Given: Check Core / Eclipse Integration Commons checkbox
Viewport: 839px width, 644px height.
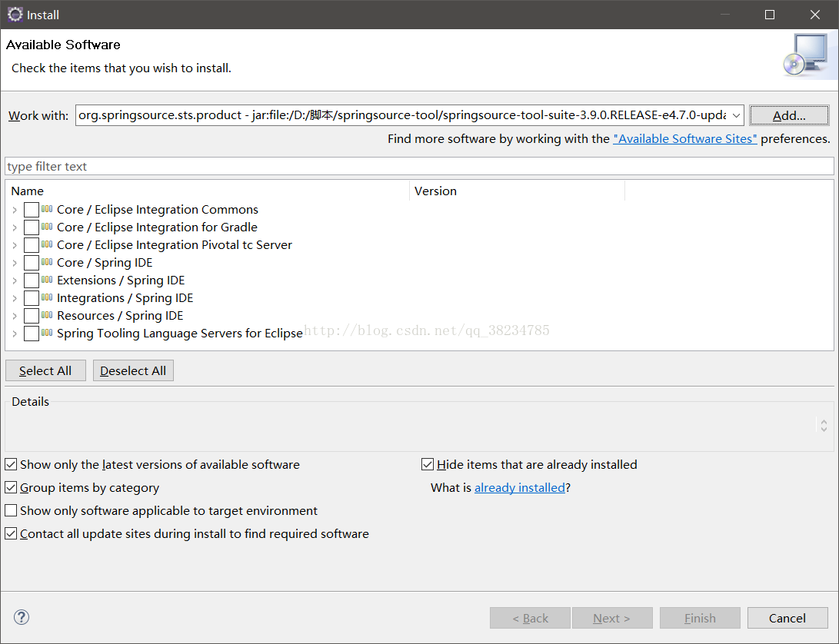Looking at the screenshot, I should pos(32,210).
